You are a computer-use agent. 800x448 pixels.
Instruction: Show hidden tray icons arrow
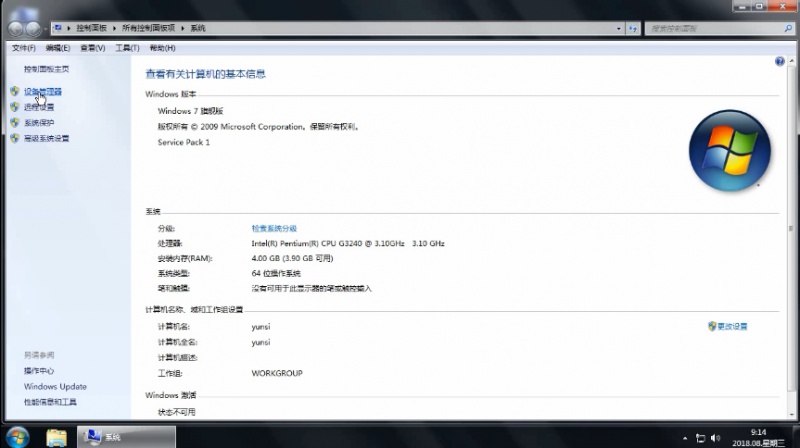coord(685,438)
